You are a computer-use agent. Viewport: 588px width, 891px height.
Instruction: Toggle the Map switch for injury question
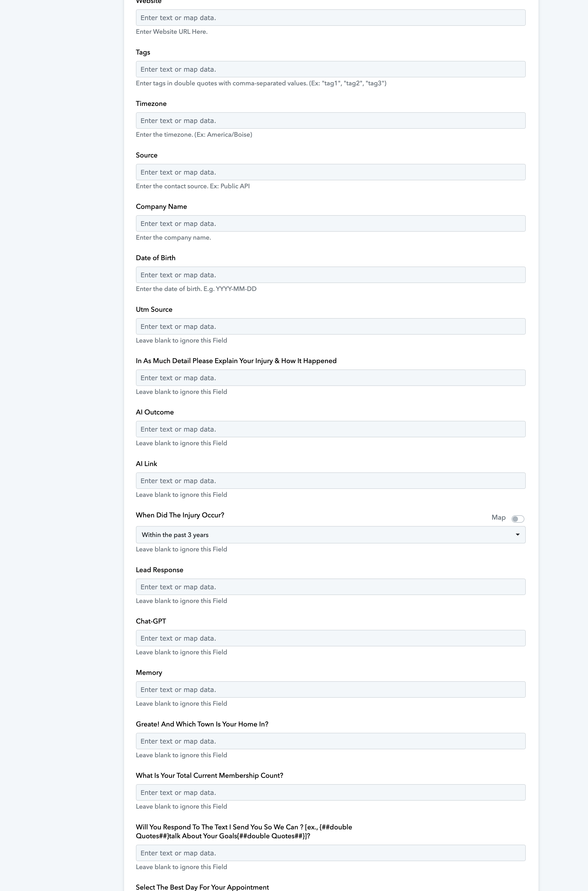point(518,519)
